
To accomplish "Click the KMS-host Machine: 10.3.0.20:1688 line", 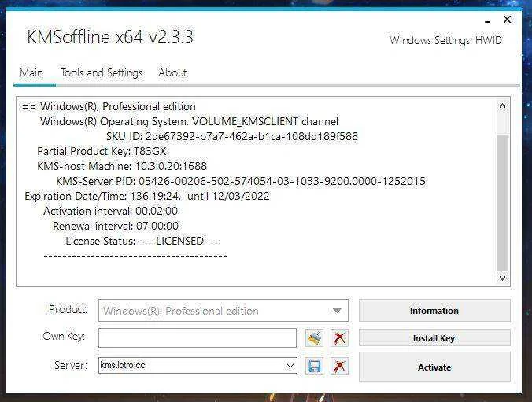I will pyautogui.click(x=122, y=166).
